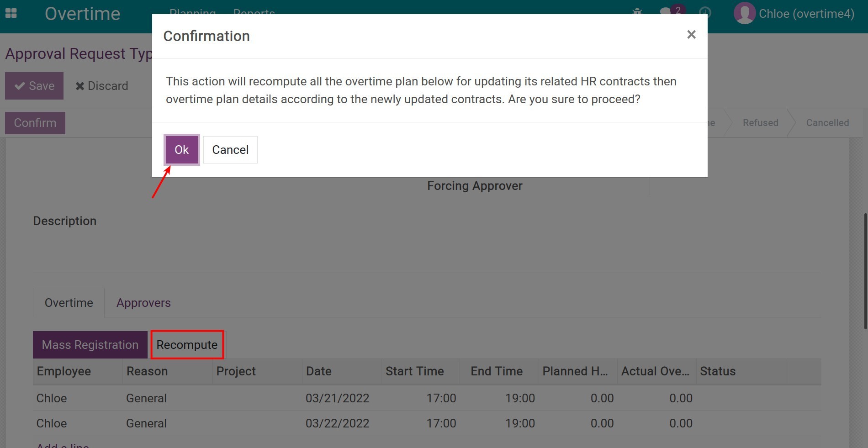Click Cancel in the confirmation dialog
The width and height of the screenshot is (868, 448).
(x=230, y=150)
